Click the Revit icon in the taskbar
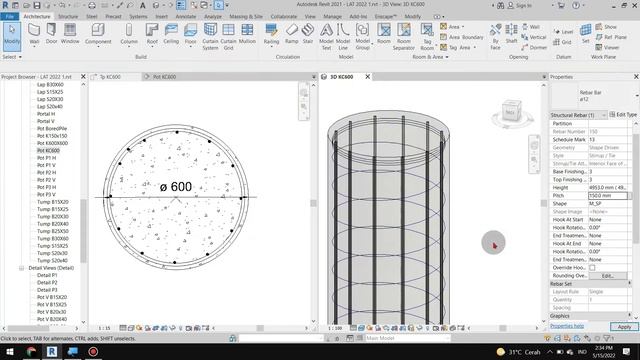 (x=52, y=352)
